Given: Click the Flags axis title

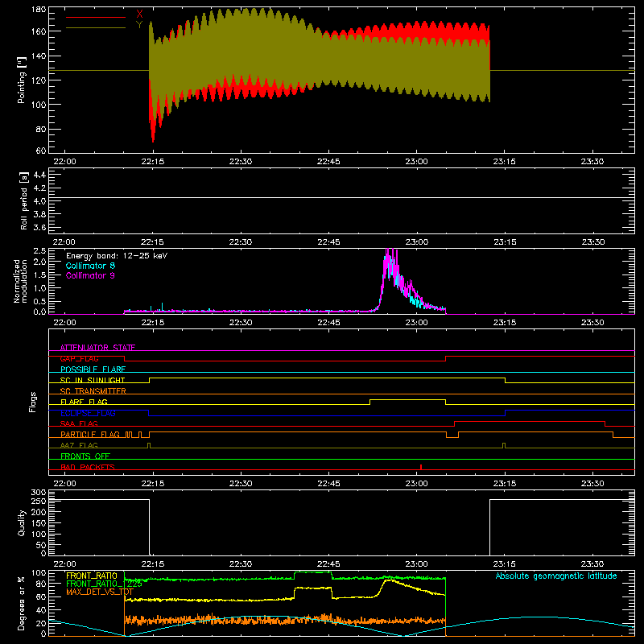Looking at the screenshot, I should pos(33,402).
